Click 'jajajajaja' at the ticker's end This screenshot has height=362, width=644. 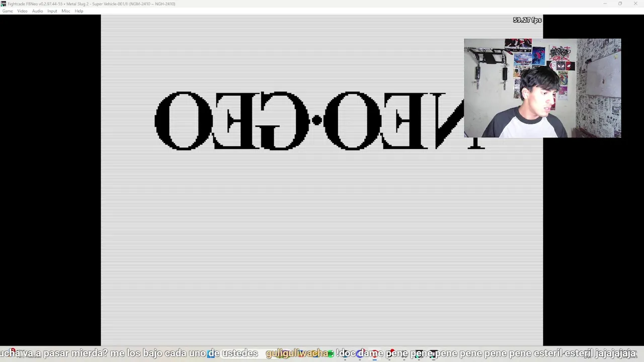pos(616,353)
